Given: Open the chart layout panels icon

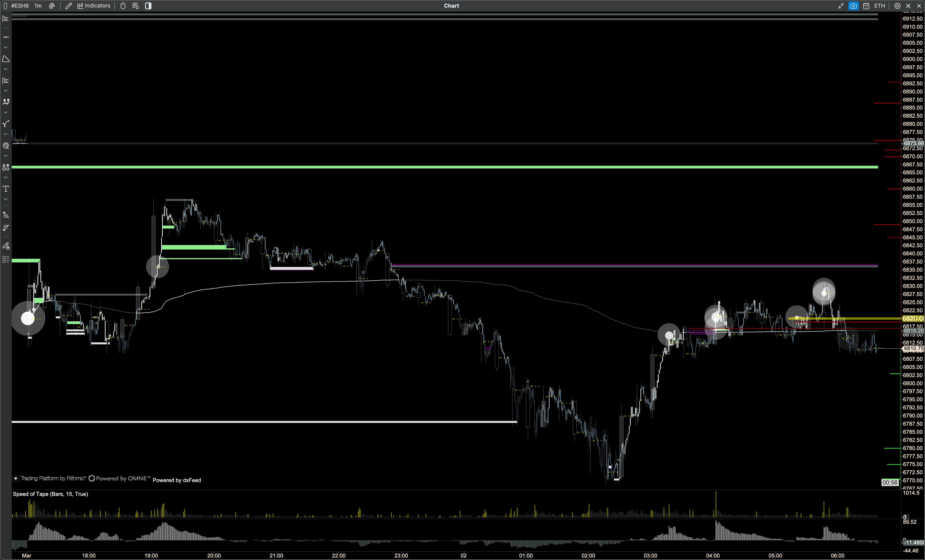Looking at the screenshot, I should pyautogui.click(x=136, y=6).
